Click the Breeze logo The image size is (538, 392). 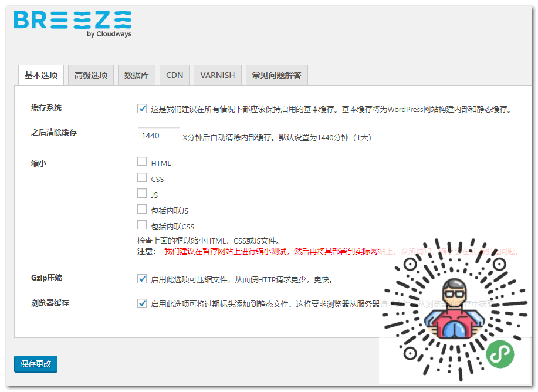[x=70, y=22]
